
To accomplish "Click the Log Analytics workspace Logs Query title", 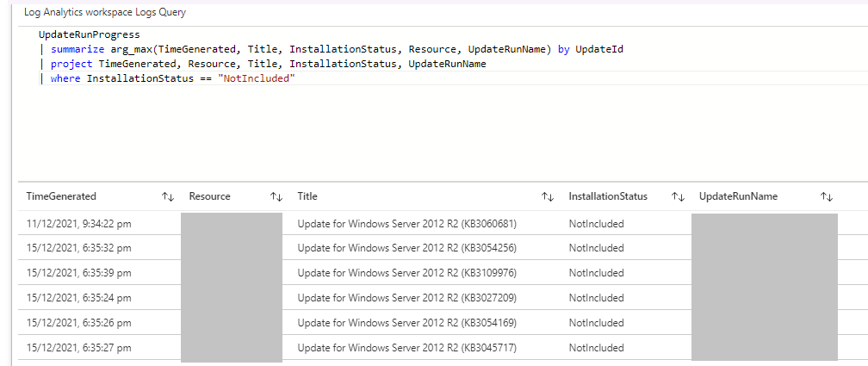I will pos(104,13).
